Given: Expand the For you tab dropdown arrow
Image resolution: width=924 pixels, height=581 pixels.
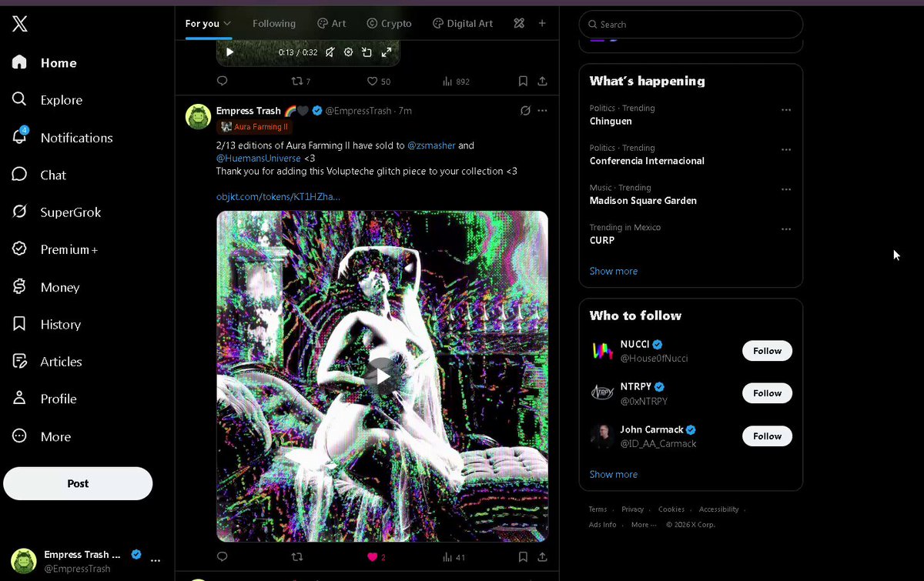Looking at the screenshot, I should click(x=227, y=24).
